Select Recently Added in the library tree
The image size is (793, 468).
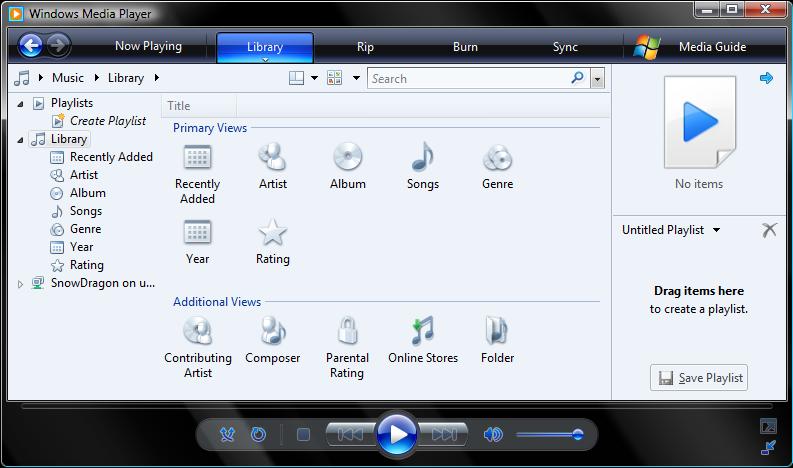pyautogui.click(x=111, y=157)
